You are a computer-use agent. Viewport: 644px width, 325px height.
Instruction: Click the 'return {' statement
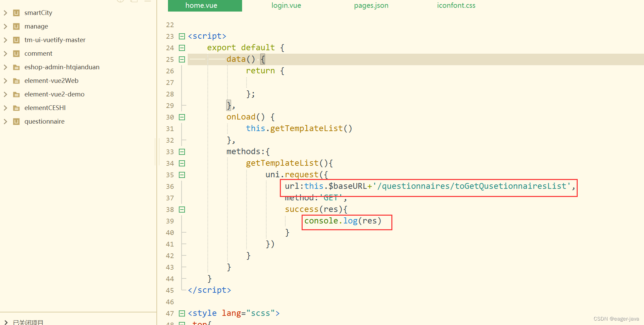(x=265, y=71)
